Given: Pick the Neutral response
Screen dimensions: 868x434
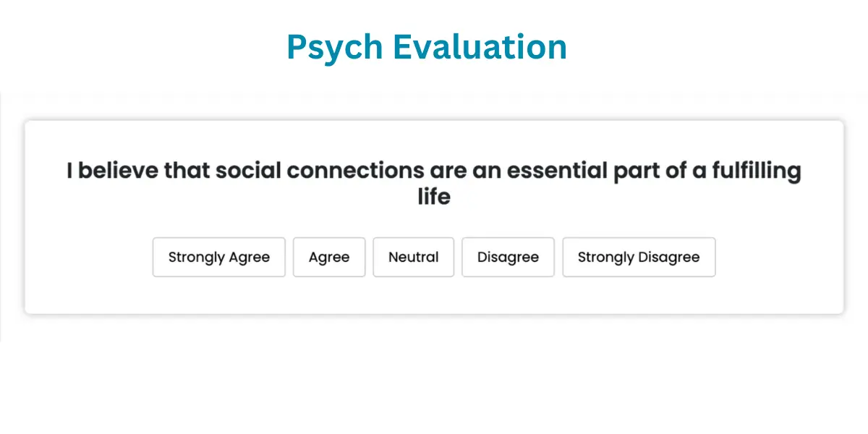Looking at the screenshot, I should [413, 257].
